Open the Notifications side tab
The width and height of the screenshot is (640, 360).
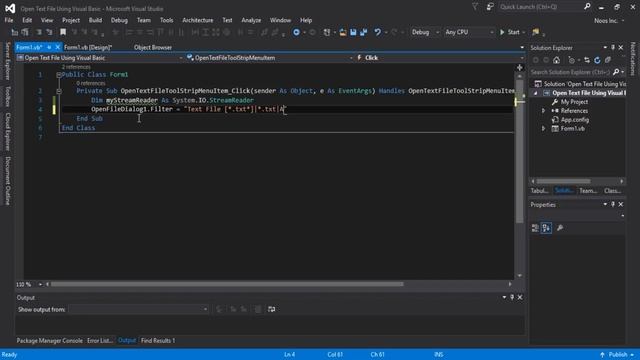coord(633,58)
